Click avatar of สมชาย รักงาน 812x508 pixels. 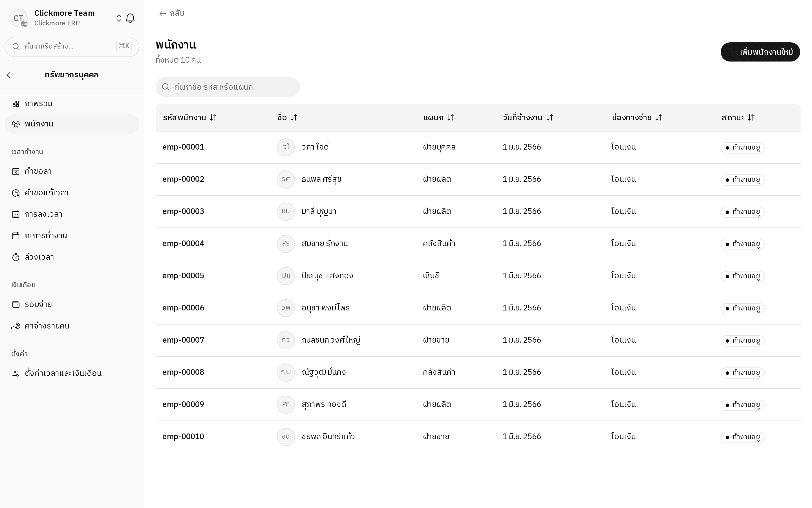pyautogui.click(x=286, y=244)
